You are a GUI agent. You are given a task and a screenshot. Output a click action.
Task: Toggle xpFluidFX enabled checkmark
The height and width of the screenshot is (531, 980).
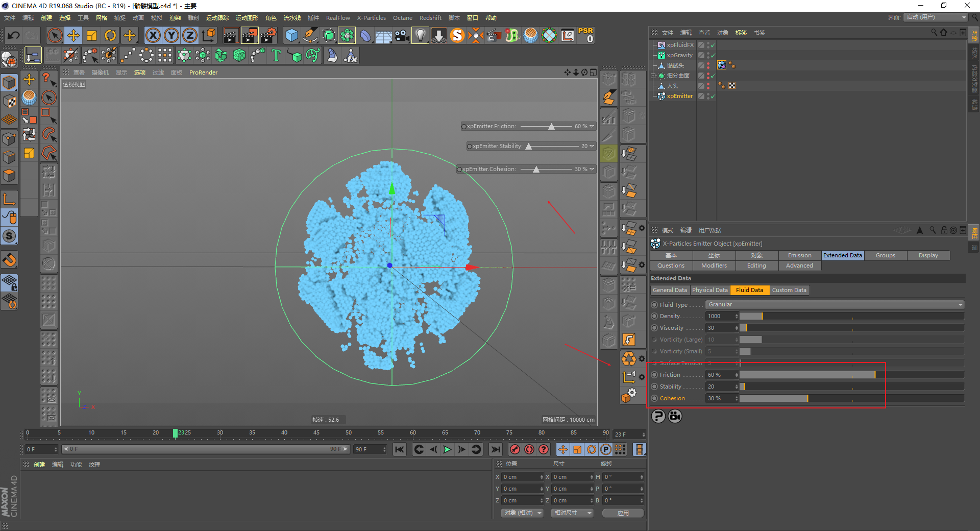pyautogui.click(x=713, y=45)
